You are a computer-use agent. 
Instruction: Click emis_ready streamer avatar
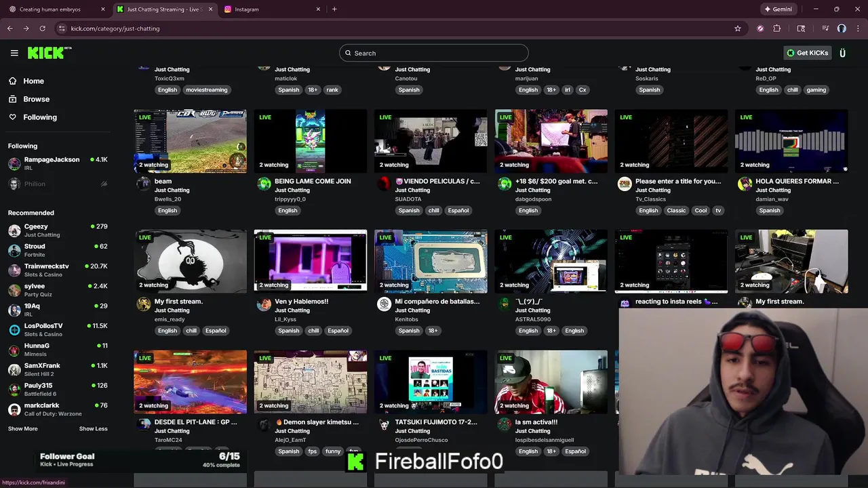144,304
